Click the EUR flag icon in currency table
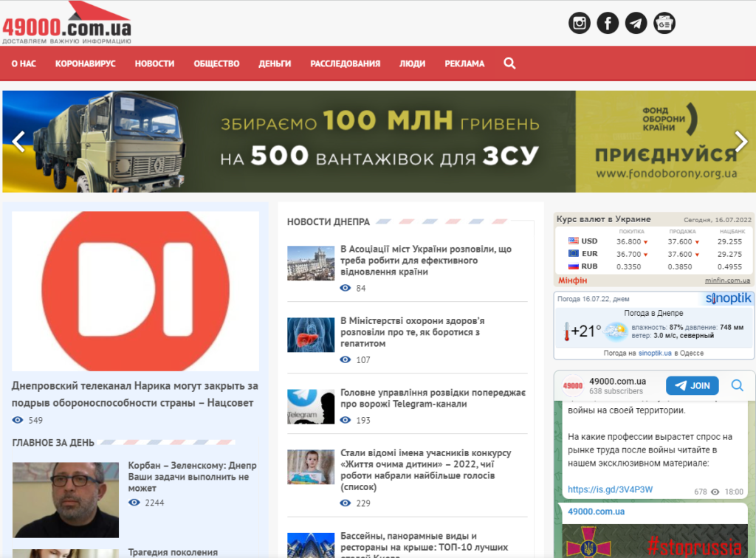 point(573,253)
